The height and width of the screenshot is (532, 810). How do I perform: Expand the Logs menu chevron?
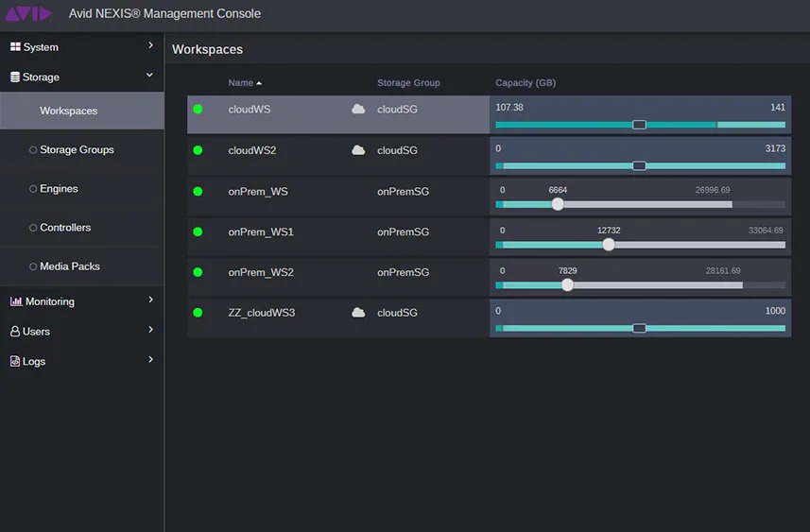(150, 359)
